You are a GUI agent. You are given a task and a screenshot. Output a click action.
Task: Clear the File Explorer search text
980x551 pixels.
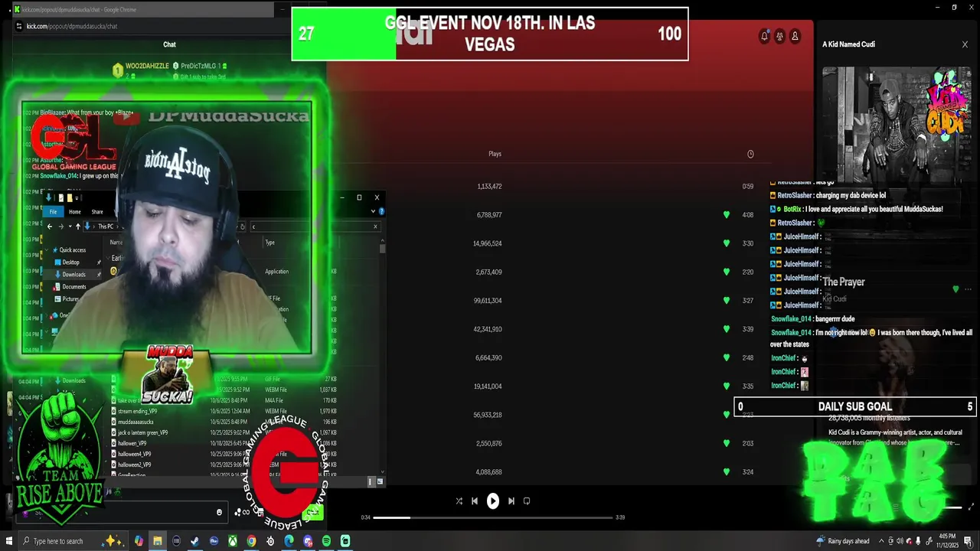point(375,227)
